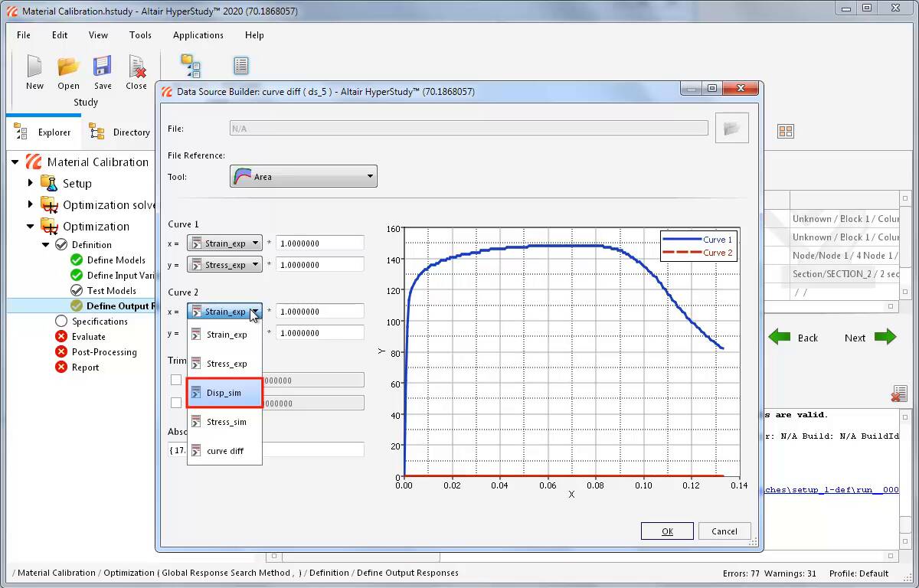The width and height of the screenshot is (919, 588).
Task: Select the Report step
Action: point(86,367)
